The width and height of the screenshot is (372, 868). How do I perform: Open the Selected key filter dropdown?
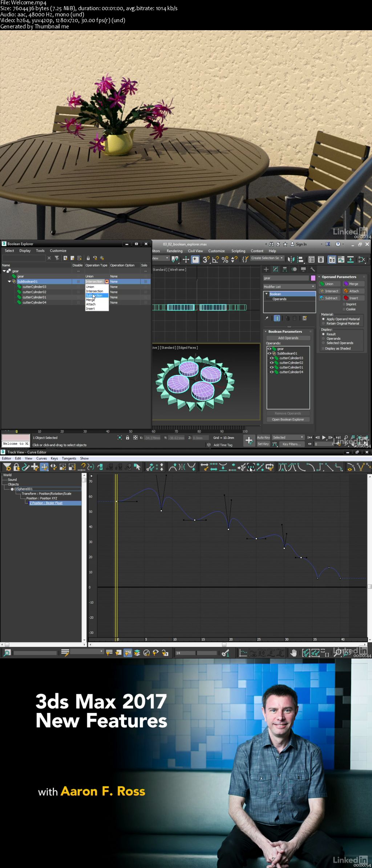[288, 437]
